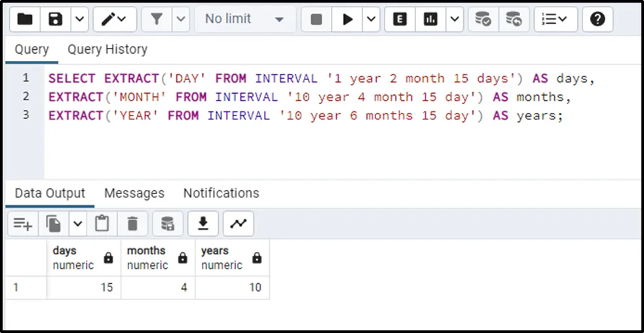Click the Commit database icon
The image size is (644, 333).
[483, 20]
